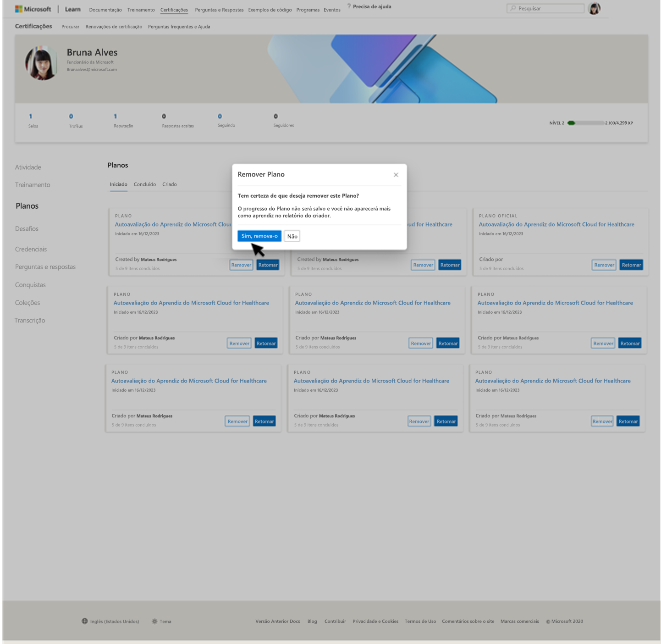Click the question mark help icon

point(348,6)
